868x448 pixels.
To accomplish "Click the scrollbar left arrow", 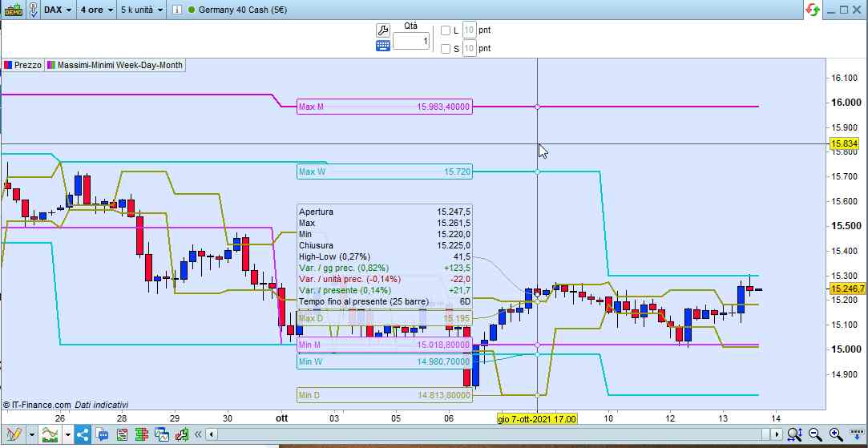I will (x=211, y=434).
